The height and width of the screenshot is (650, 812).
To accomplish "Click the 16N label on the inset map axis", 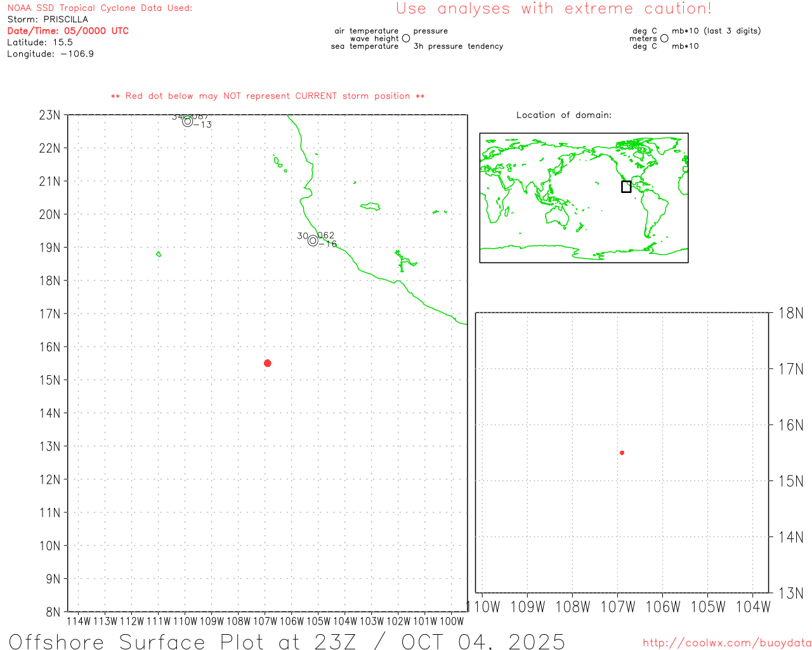I will (790, 425).
